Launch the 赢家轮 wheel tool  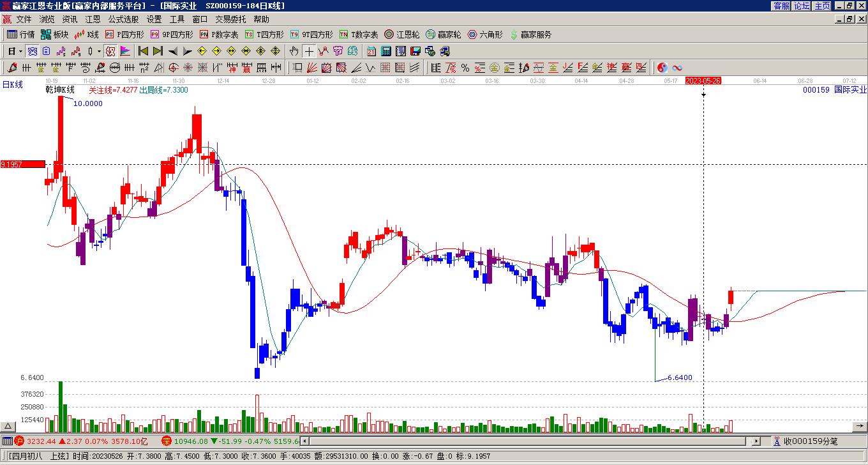point(444,34)
